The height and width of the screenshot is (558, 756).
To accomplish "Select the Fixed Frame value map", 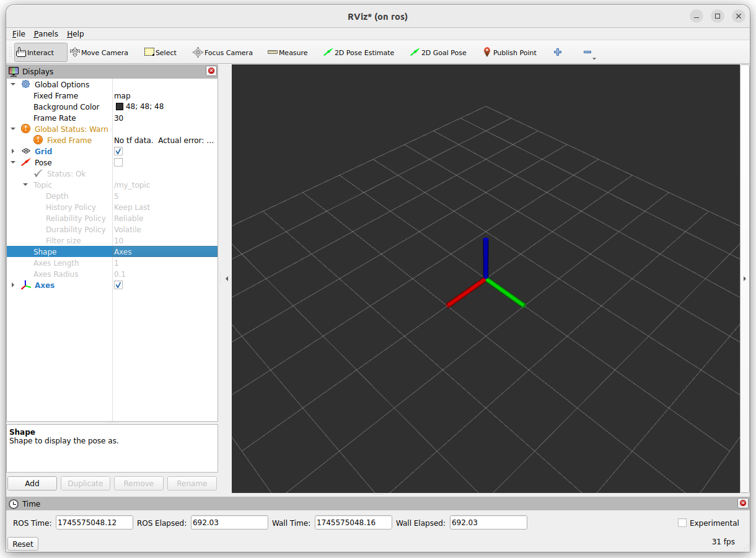I will click(x=122, y=95).
